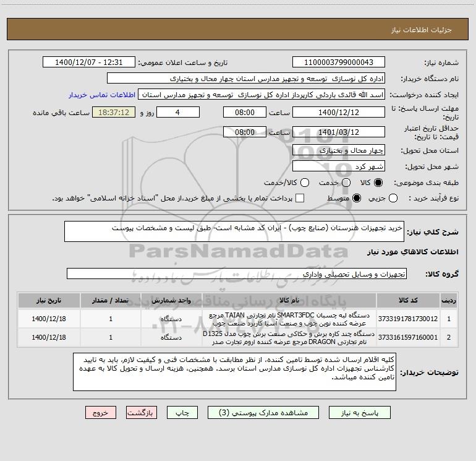Click the quantity 1 in the D1325 row
Image resolution: width=476 pixels, height=461 pixels.
[x=111, y=337]
